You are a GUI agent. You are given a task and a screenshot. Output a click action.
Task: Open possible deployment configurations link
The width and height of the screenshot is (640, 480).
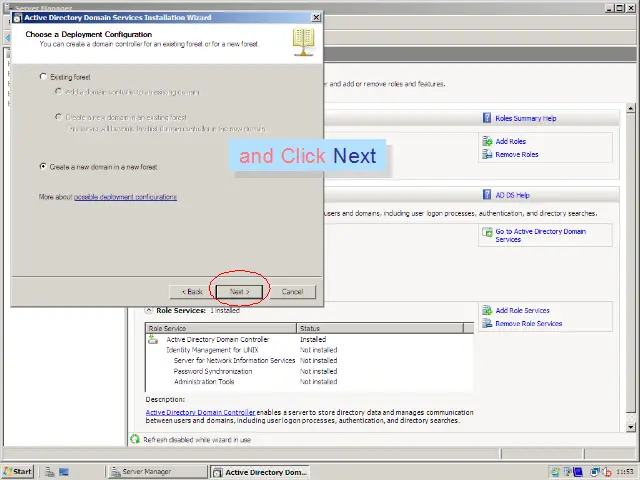point(125,197)
